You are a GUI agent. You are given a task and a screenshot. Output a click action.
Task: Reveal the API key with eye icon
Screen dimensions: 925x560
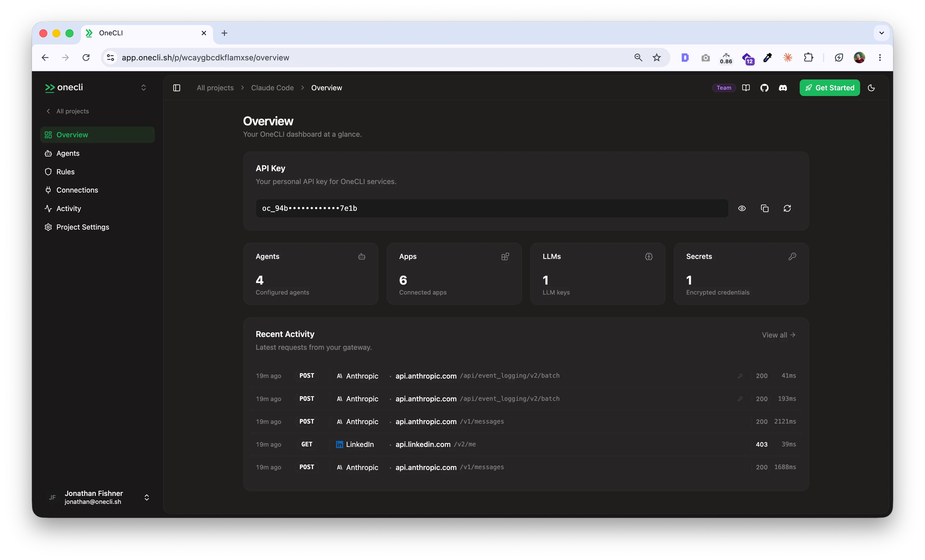click(x=742, y=209)
